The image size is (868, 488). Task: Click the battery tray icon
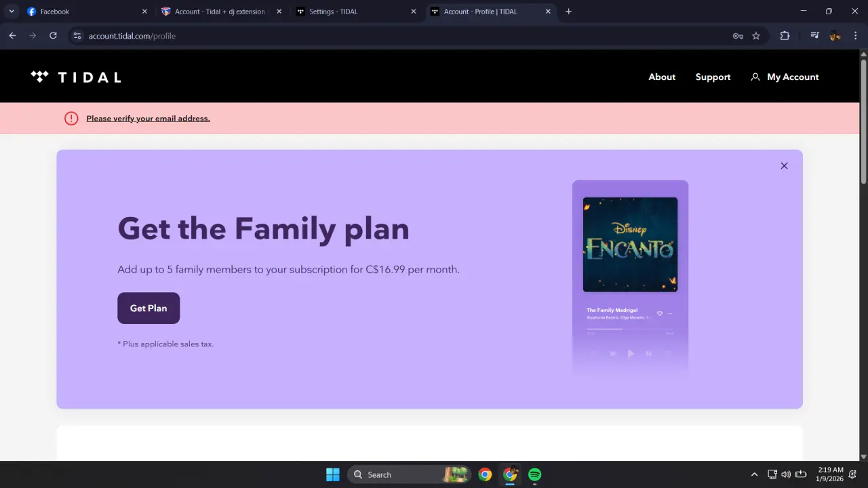click(x=801, y=474)
